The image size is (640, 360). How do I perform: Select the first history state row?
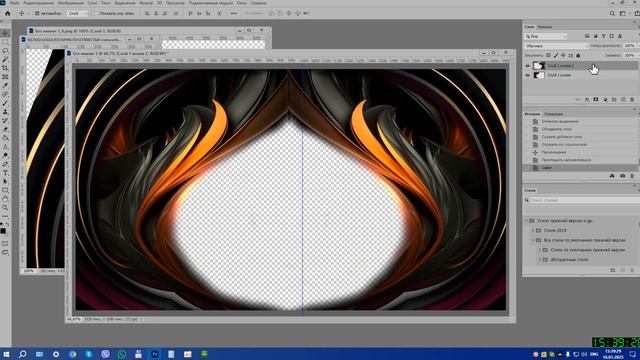[581, 122]
